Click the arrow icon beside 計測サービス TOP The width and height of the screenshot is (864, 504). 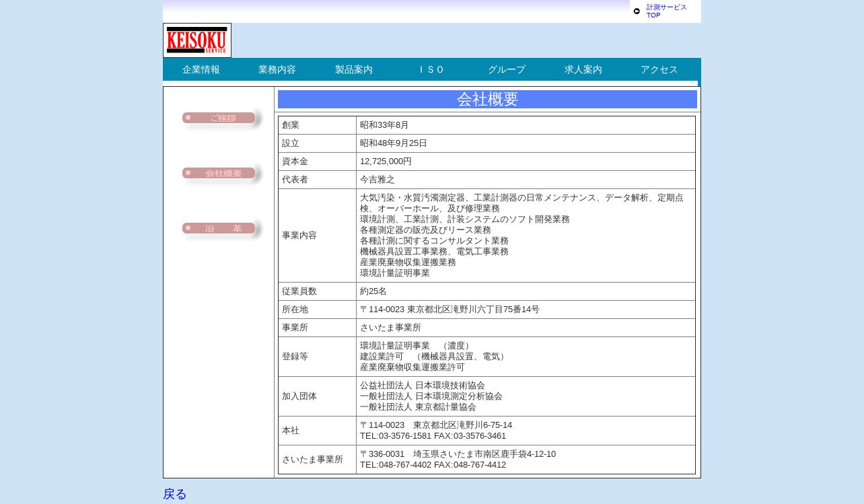click(637, 11)
